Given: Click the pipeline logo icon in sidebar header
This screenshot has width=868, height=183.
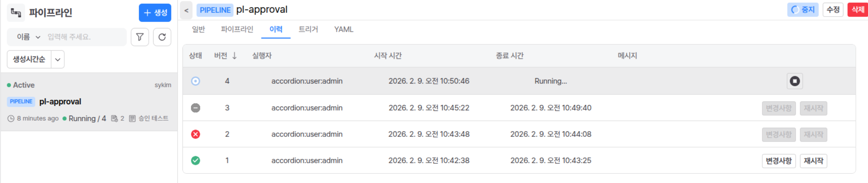Looking at the screenshot, I should pos(16,13).
